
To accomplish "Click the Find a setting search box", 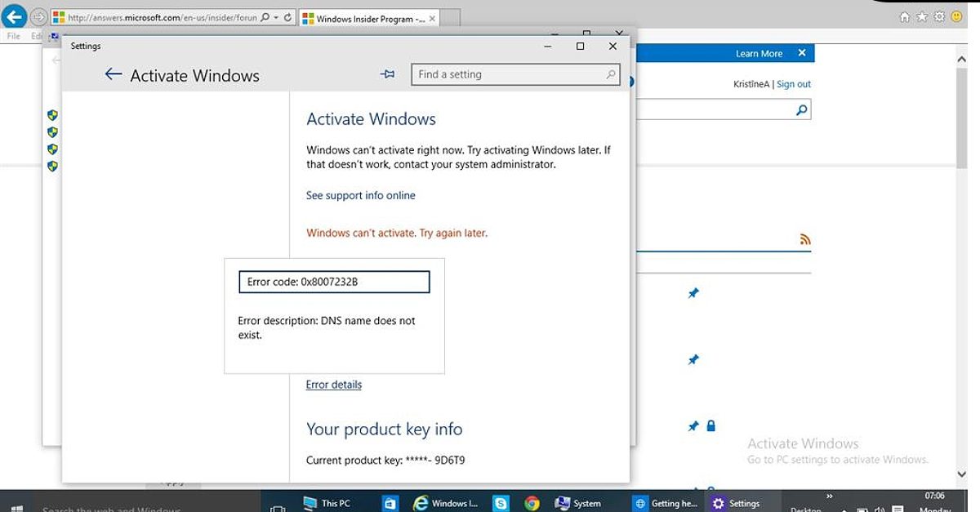I will 510,74.
